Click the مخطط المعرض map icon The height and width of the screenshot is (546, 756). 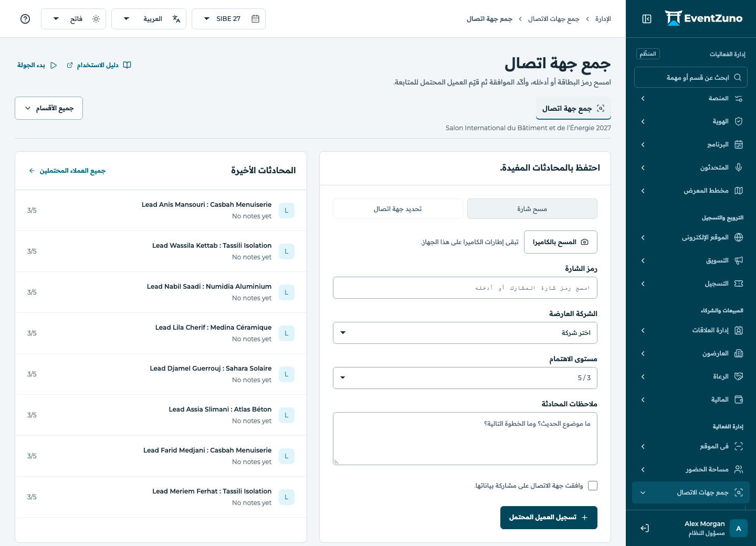739,191
